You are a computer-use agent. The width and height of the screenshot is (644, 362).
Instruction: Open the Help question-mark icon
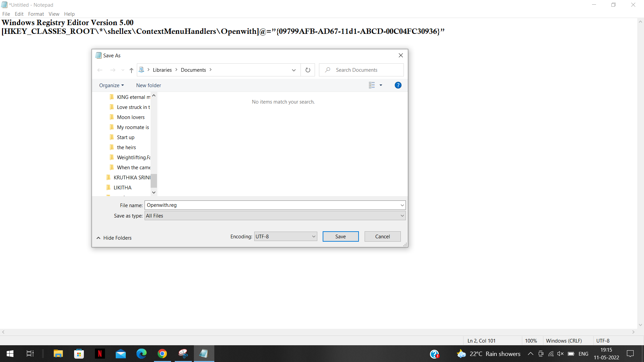pyautogui.click(x=398, y=85)
